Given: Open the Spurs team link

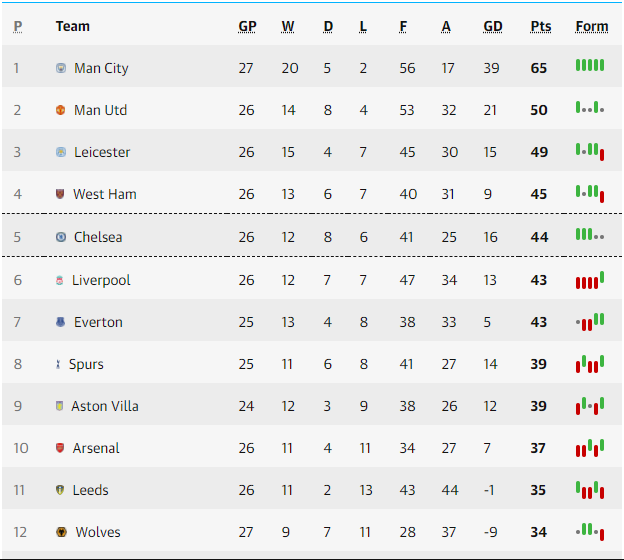Looking at the screenshot, I should click(x=86, y=364).
